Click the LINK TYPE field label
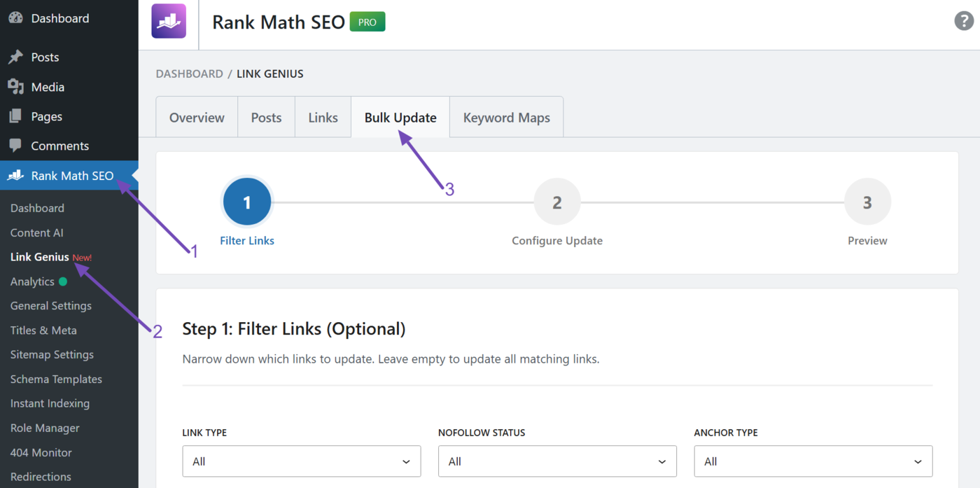 pos(204,433)
